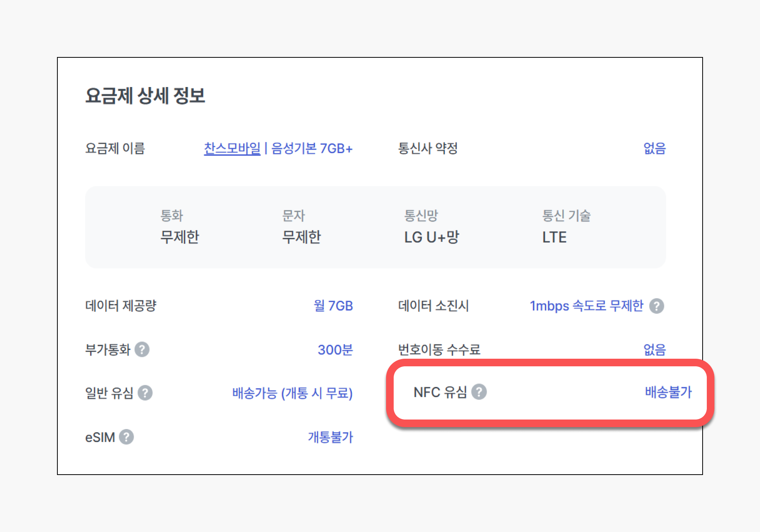Screen dimensions: 760x532
Task: Click help icon beside 1mbps 속도로 무제한
Action: [x=657, y=306]
